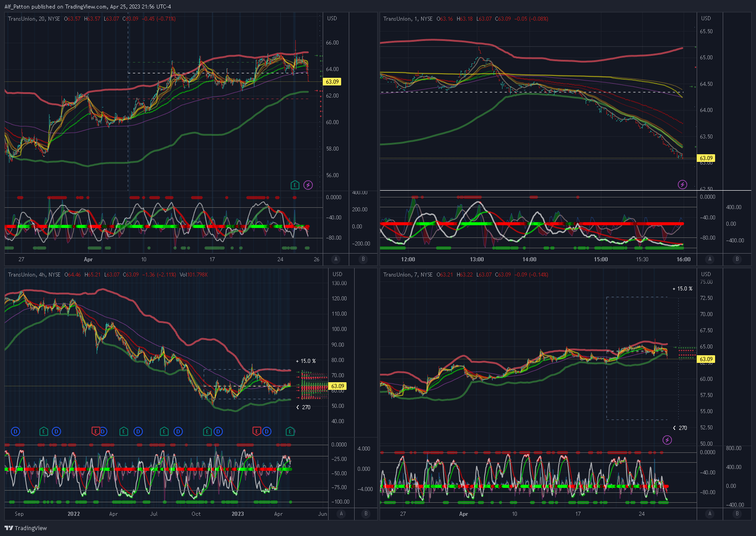Click the purple lightning icon on 7-minute chart

(x=667, y=440)
